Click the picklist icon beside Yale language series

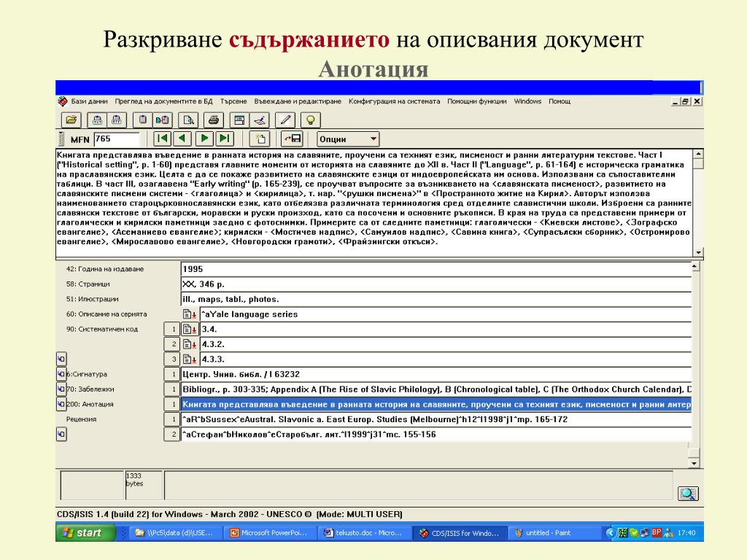coord(190,314)
